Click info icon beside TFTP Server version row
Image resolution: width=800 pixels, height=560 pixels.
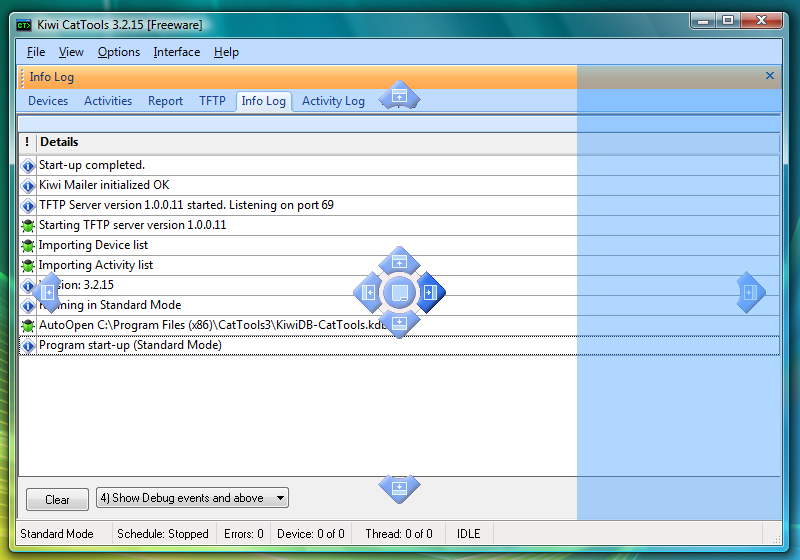[x=28, y=206]
